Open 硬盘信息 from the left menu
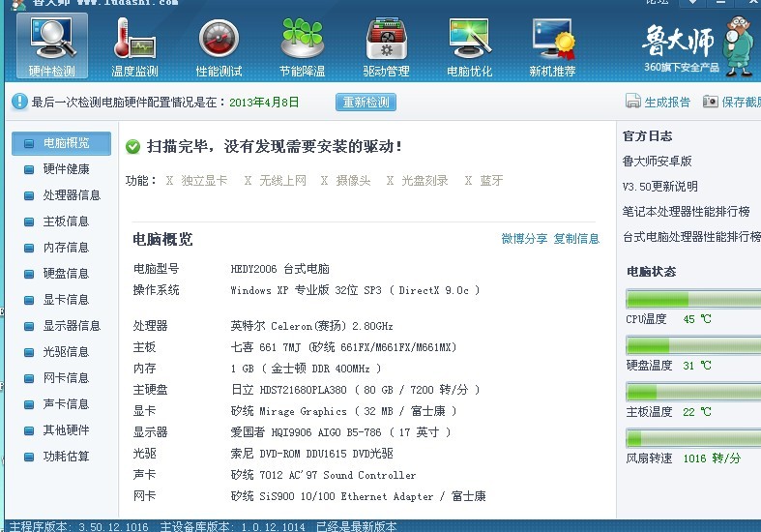 click(66, 274)
